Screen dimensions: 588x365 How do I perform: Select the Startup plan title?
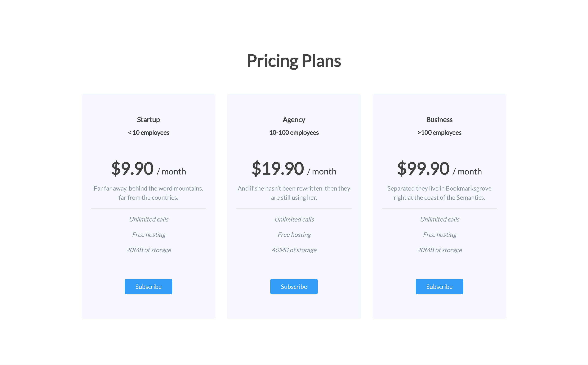click(148, 120)
